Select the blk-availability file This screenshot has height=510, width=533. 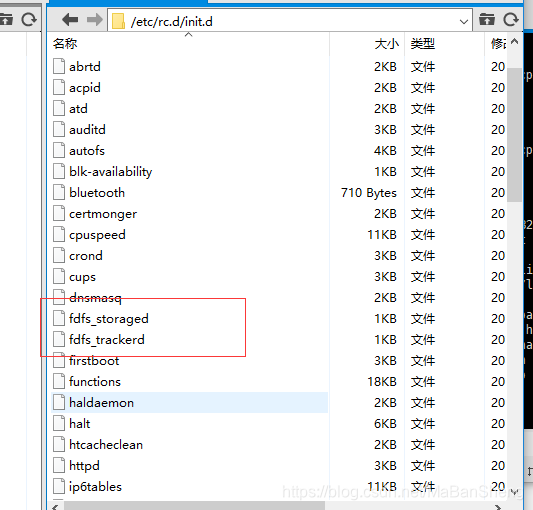[x=110, y=172]
